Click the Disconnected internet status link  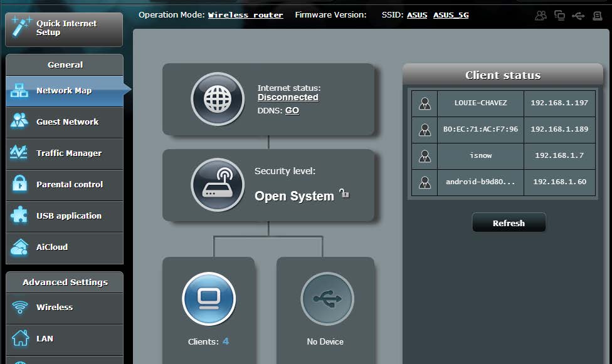[x=288, y=98]
